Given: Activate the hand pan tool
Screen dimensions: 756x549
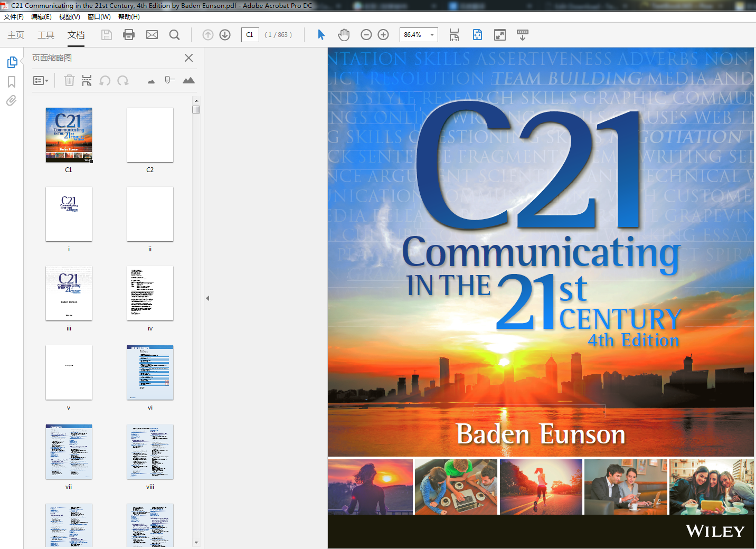Looking at the screenshot, I should (x=344, y=35).
